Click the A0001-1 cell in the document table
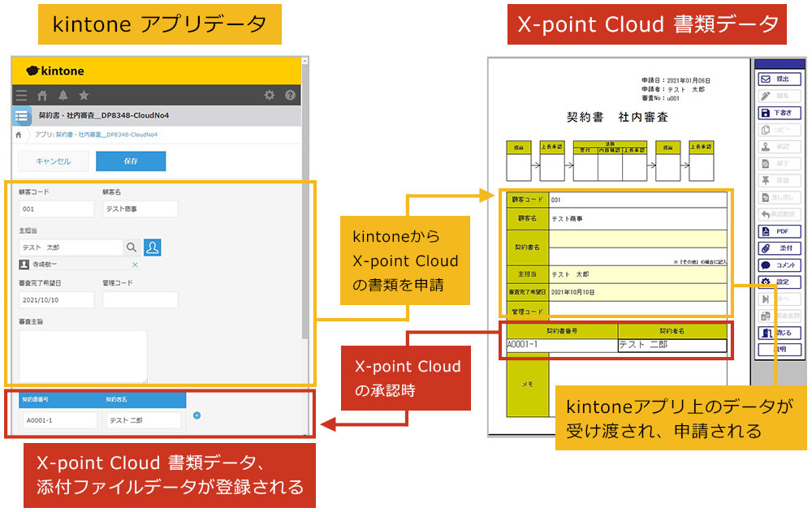 tap(562, 345)
